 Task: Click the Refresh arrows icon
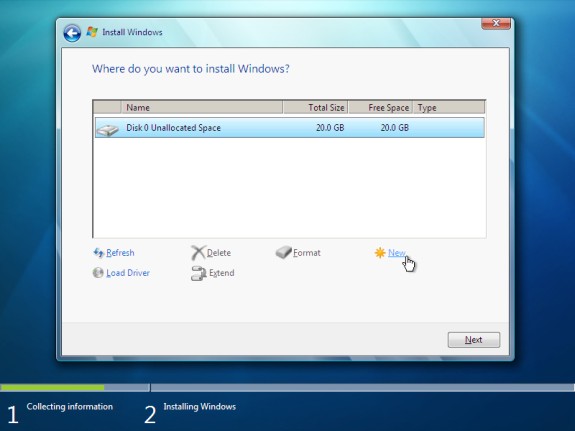98,253
